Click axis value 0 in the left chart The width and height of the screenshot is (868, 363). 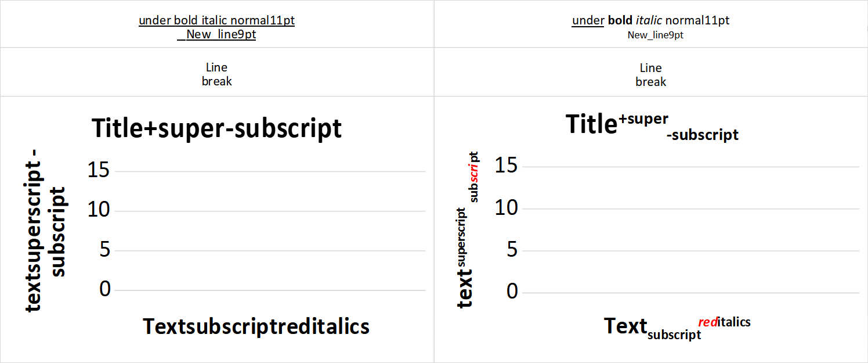pos(104,289)
